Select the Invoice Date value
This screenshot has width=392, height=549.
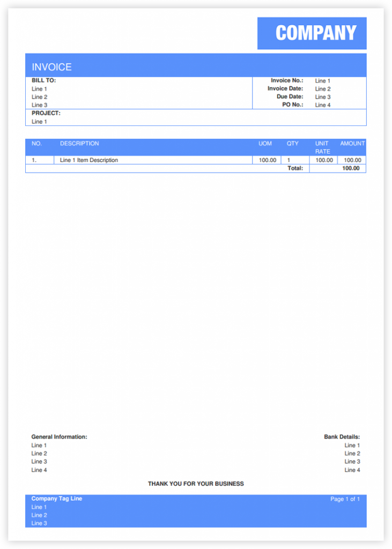[323, 89]
